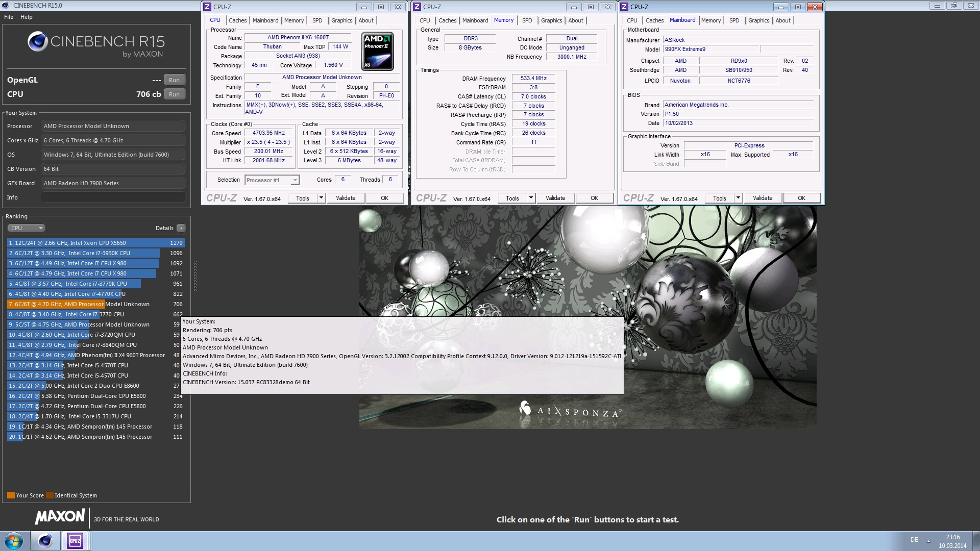Select ranking row 1C/1T @ 4.62 GHz Sempron 145
This screenshot has width=980, height=551.
tap(96, 437)
